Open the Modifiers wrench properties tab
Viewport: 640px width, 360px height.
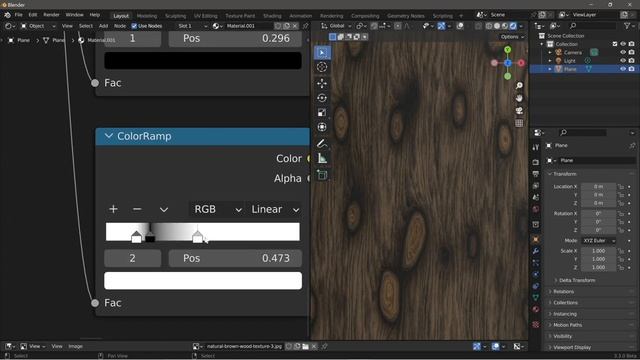(536, 251)
